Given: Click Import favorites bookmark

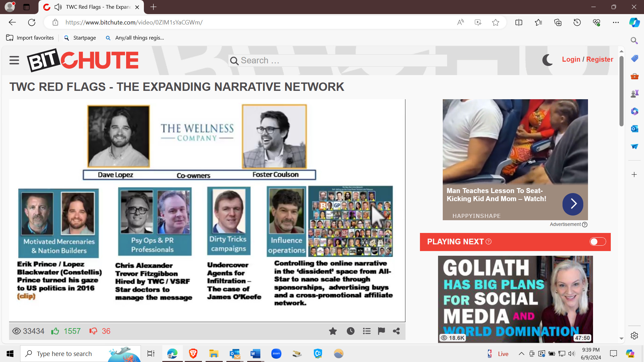Looking at the screenshot, I should pyautogui.click(x=30, y=38).
